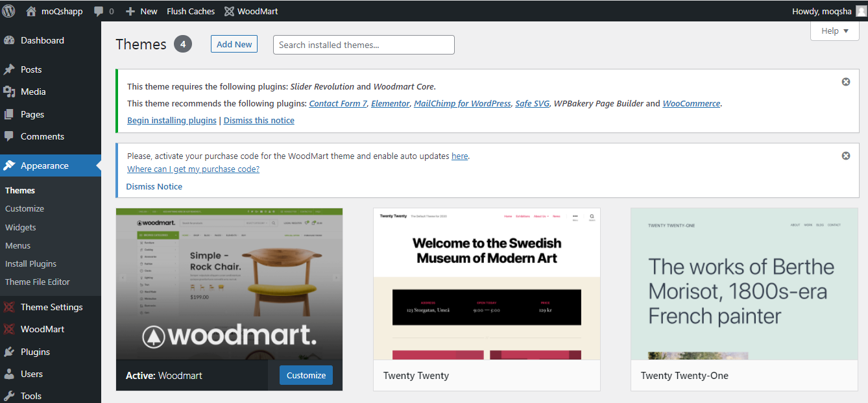The height and width of the screenshot is (403, 868).
Task: Click the Plugins plug icon in sidebar
Action: click(x=9, y=352)
